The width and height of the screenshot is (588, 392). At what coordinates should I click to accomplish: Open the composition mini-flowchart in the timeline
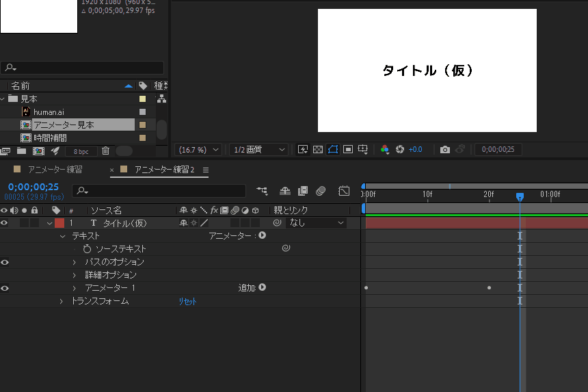coord(262,191)
